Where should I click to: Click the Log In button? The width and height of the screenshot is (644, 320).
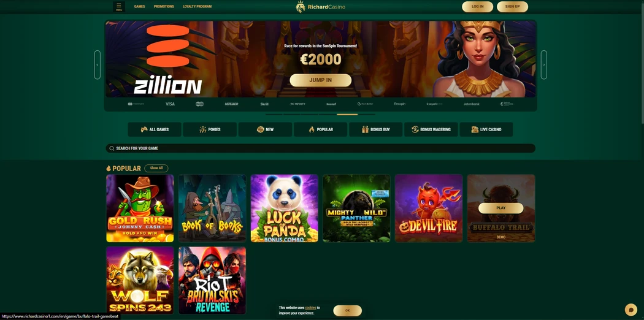click(477, 7)
